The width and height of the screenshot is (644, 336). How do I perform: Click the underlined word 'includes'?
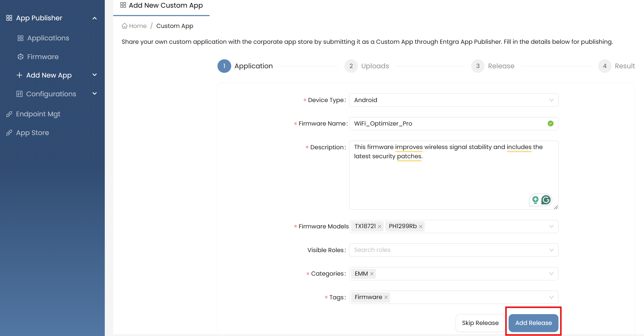pos(519,147)
